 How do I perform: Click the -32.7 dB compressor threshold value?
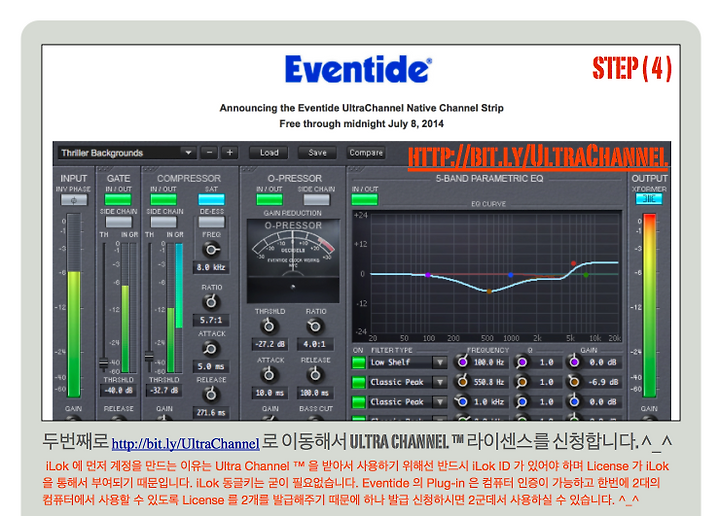pyautogui.click(x=164, y=391)
